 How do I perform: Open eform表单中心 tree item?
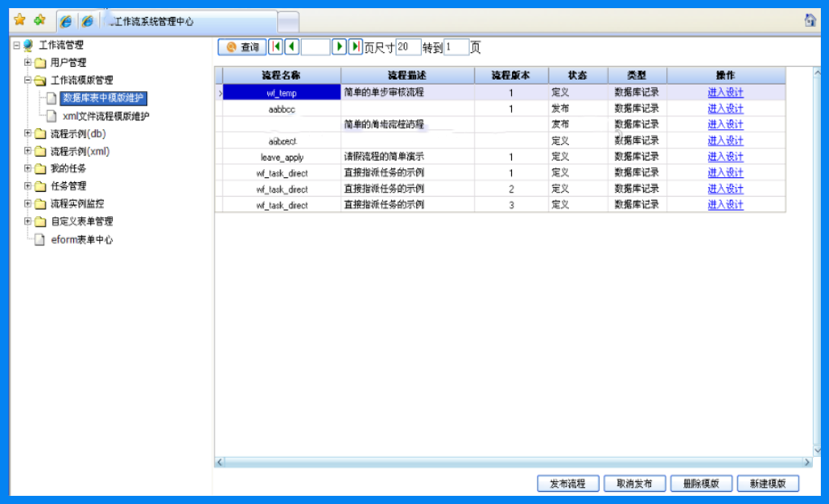click(x=82, y=240)
